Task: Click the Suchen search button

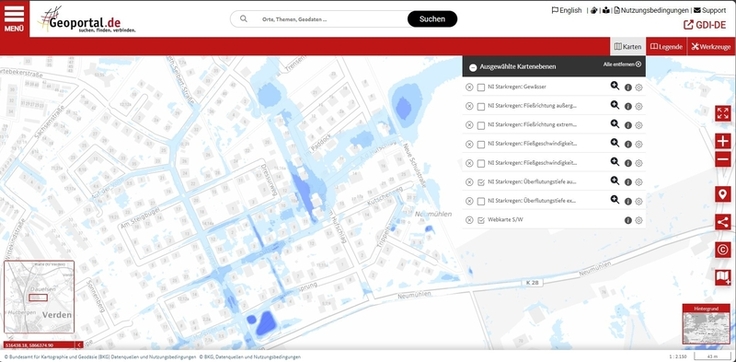Action: tap(432, 19)
